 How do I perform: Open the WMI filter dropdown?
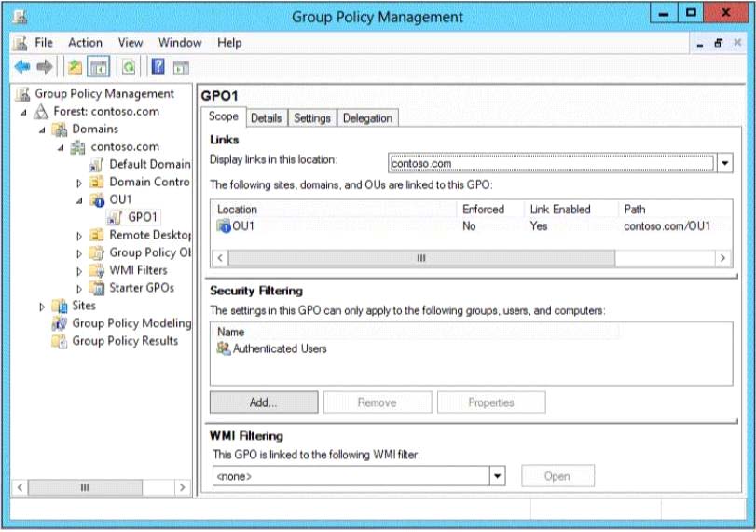pyautogui.click(x=498, y=476)
